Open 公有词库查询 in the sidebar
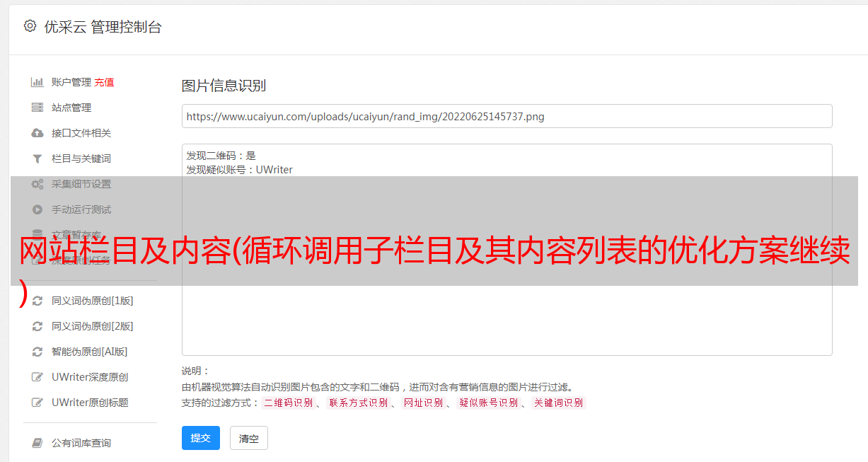The image size is (868, 462). point(81,443)
